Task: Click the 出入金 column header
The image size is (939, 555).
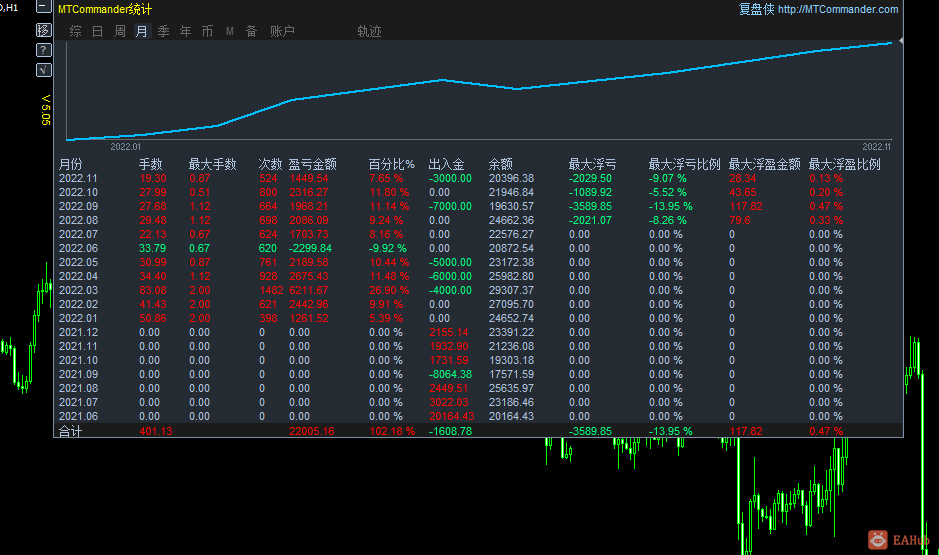Action: point(446,164)
